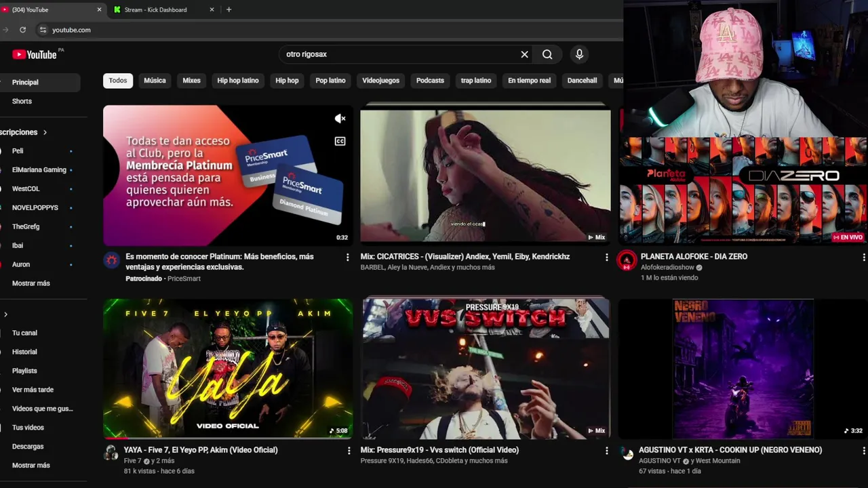Play the VVS Switch mix thumbnail
This screenshot has height=488, width=868.
[x=485, y=368]
